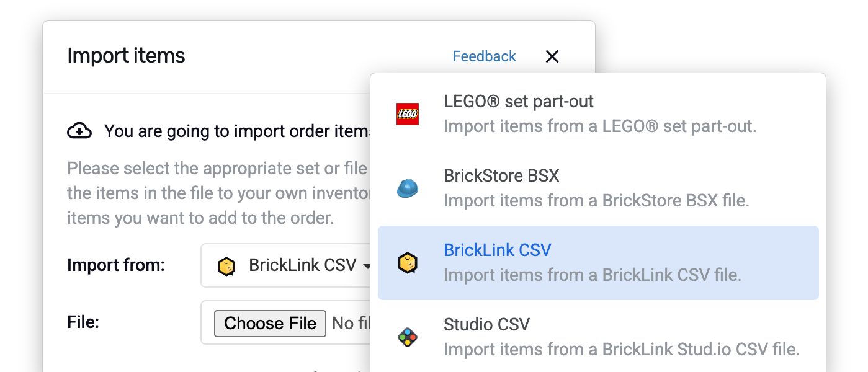Close the Import items dialog
The height and width of the screenshot is (372, 868).
tap(552, 56)
